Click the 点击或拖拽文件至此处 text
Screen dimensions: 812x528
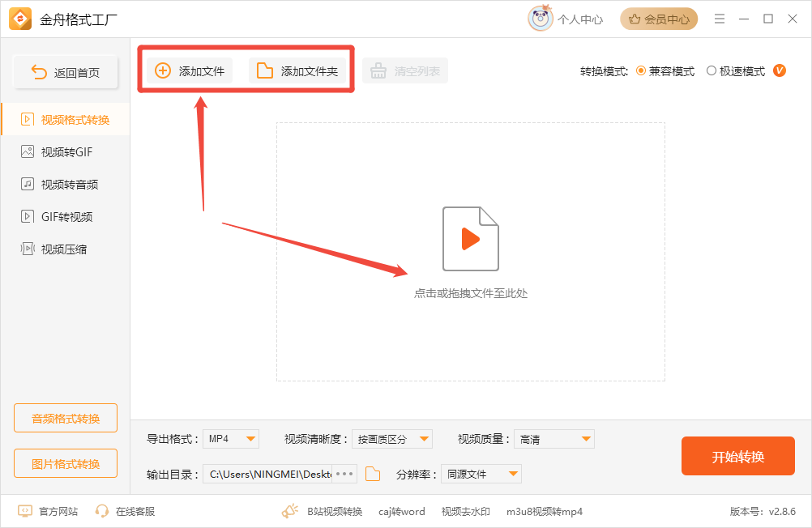click(470, 293)
